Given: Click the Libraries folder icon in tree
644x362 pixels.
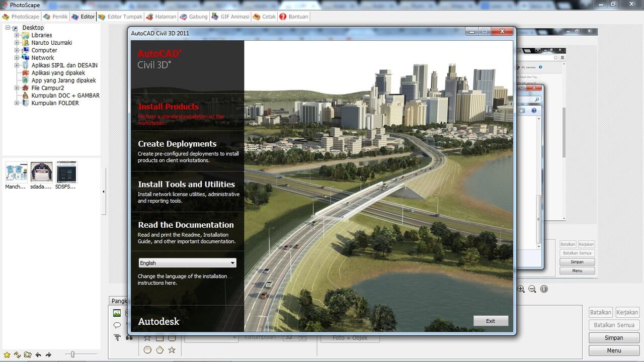Looking at the screenshot, I should pos(26,35).
